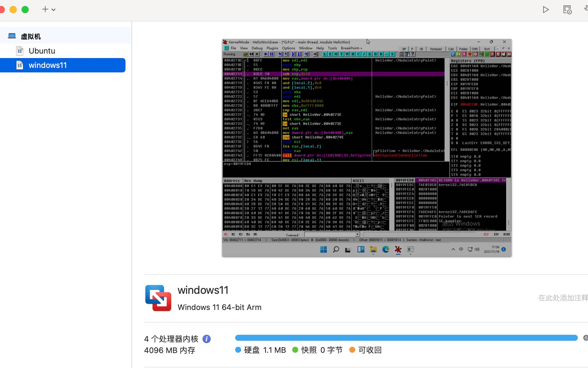Viewport: 588px width, 368px height.
Task: Click the open-file folder icon in debugger toolbar
Action: pyautogui.click(x=245, y=54)
